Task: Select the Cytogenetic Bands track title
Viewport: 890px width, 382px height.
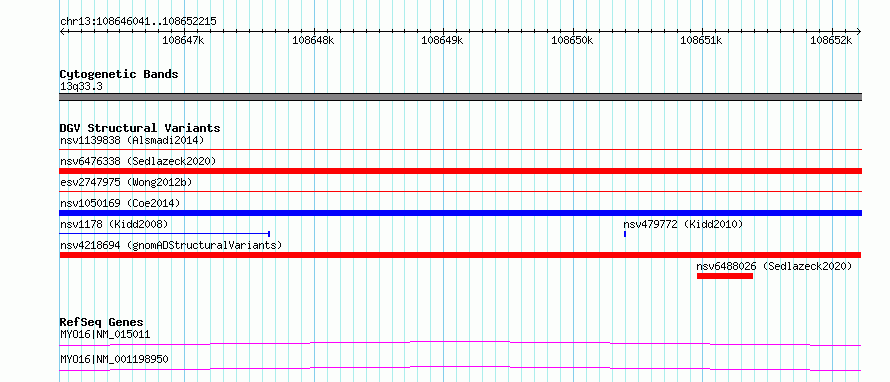Action: [119, 74]
